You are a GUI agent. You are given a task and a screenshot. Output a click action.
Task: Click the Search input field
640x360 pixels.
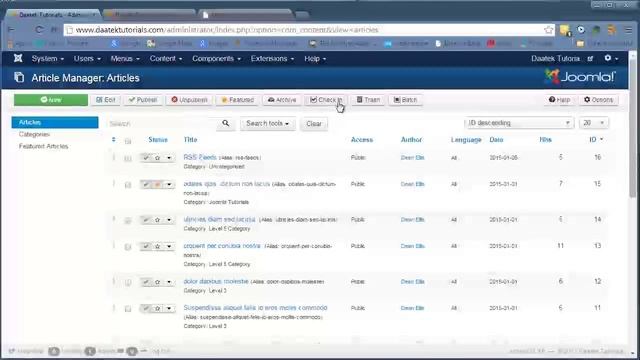point(162,123)
